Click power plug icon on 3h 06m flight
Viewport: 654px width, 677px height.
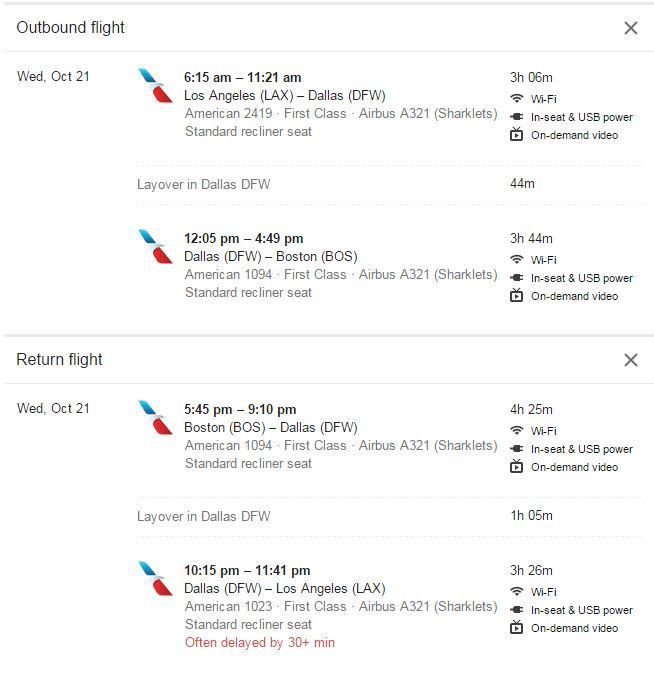[x=517, y=117]
